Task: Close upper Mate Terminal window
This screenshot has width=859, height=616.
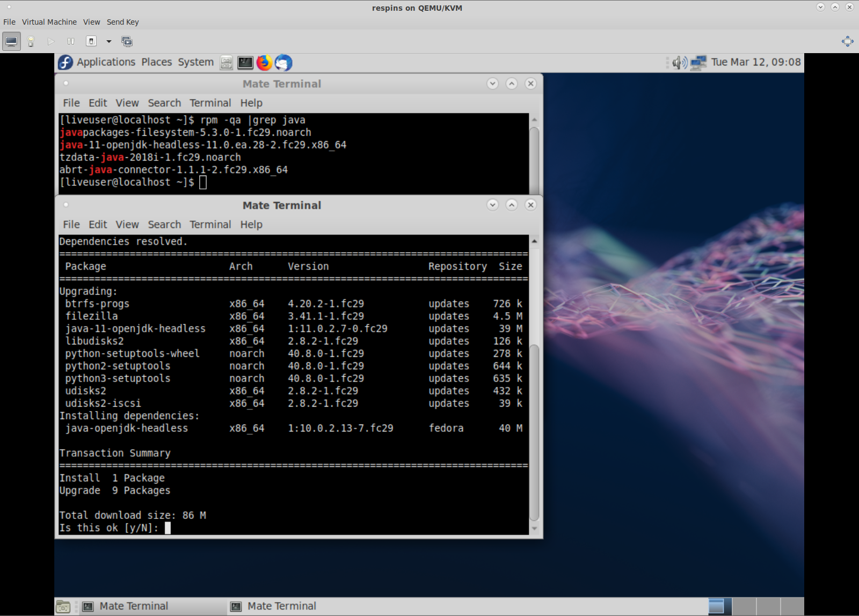Action: [x=530, y=84]
